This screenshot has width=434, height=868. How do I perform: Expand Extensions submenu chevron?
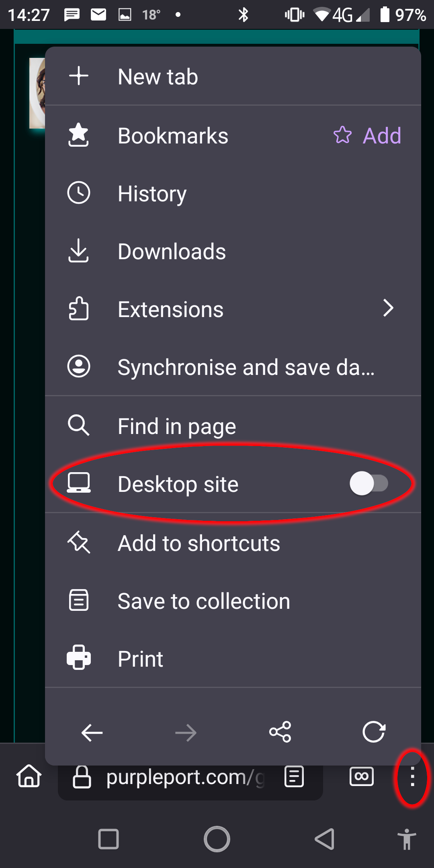point(388,308)
